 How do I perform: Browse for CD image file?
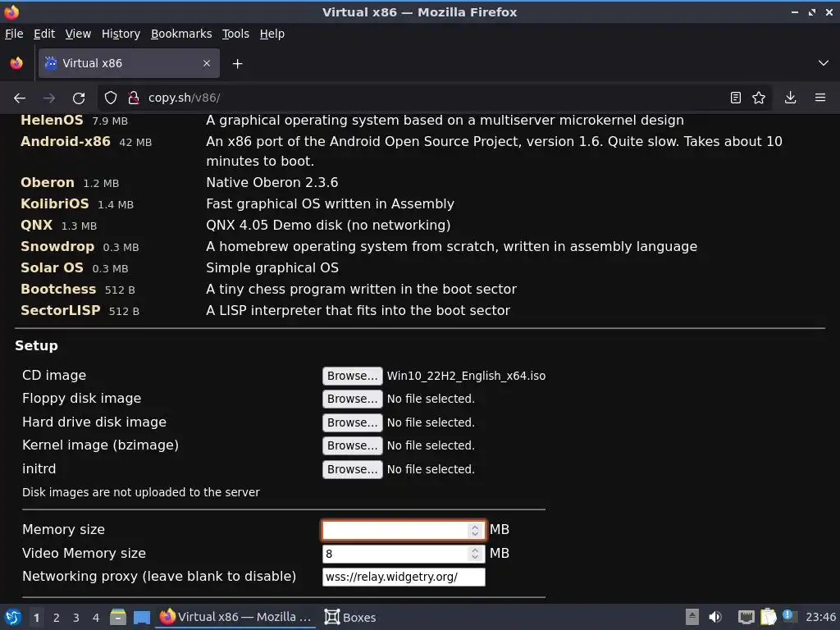coord(353,376)
